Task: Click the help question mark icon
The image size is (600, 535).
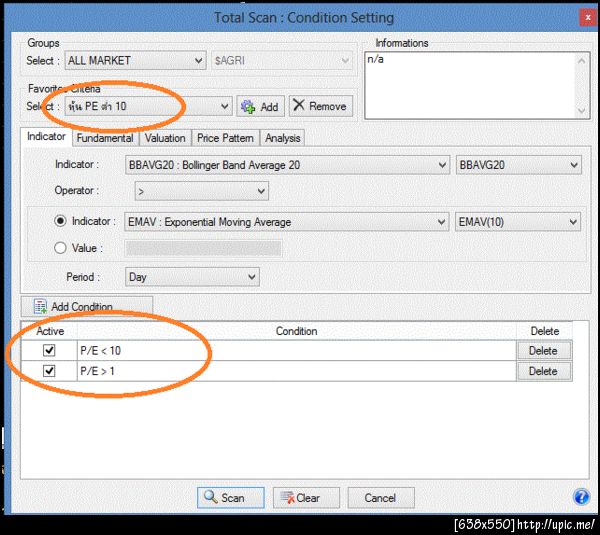Action: (581, 497)
